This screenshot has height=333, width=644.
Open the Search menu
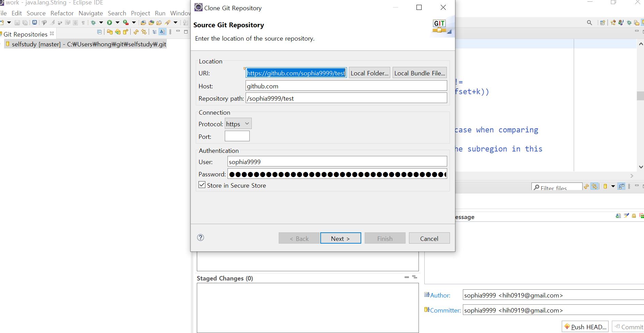117,13
